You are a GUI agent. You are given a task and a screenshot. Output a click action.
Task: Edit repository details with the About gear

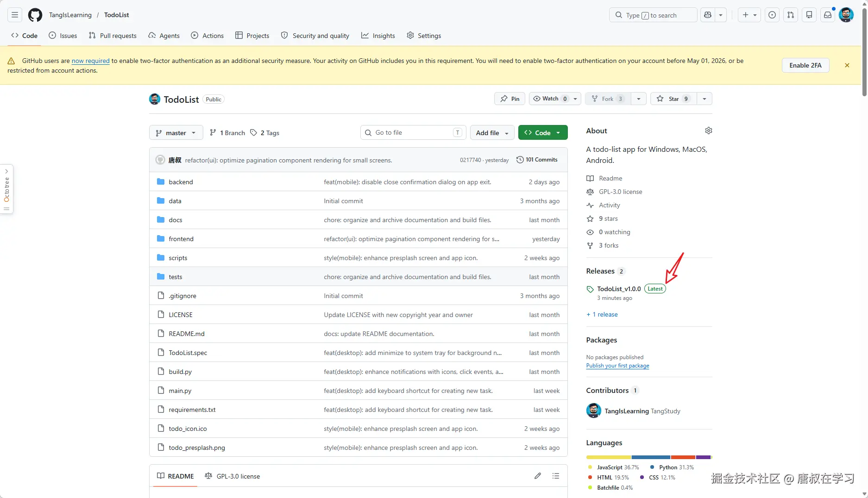coord(708,131)
